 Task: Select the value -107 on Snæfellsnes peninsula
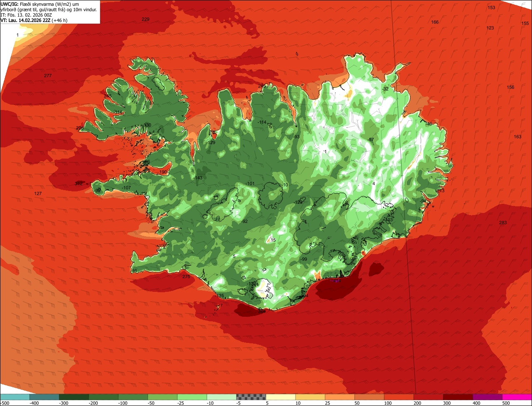click(126, 188)
